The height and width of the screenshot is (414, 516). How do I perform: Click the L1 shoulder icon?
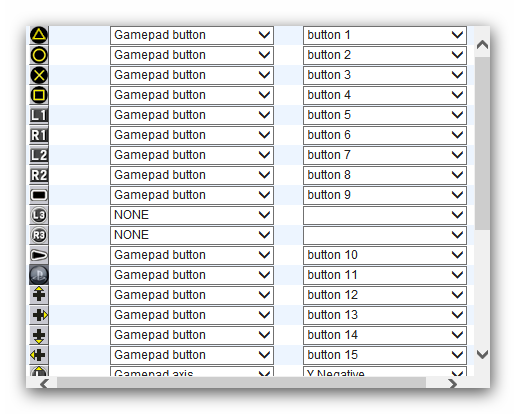(x=39, y=115)
